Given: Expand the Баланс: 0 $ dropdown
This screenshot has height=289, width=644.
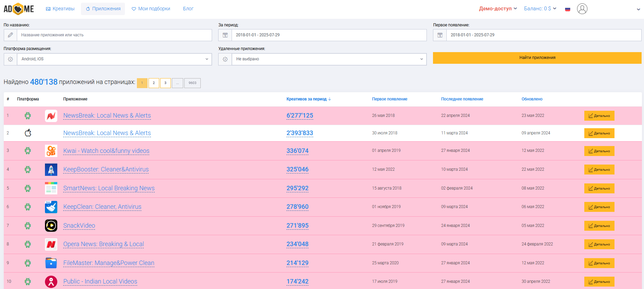Looking at the screenshot, I should click(x=540, y=9).
